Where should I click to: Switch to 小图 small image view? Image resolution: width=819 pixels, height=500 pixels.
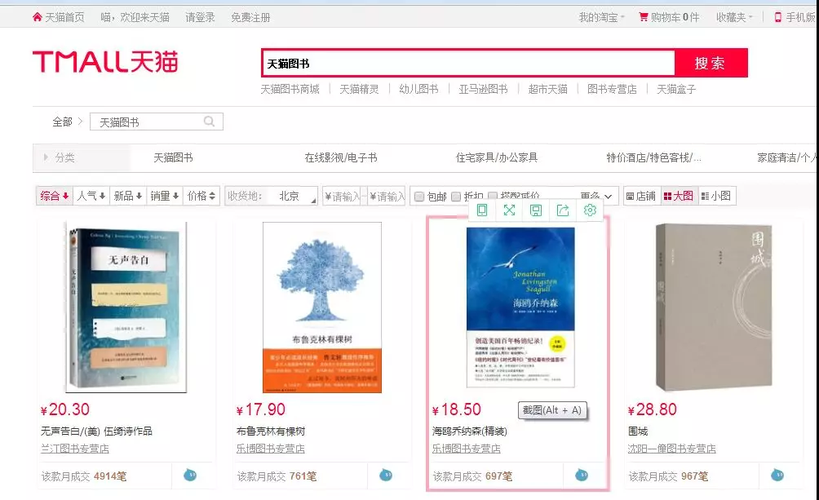(717, 196)
